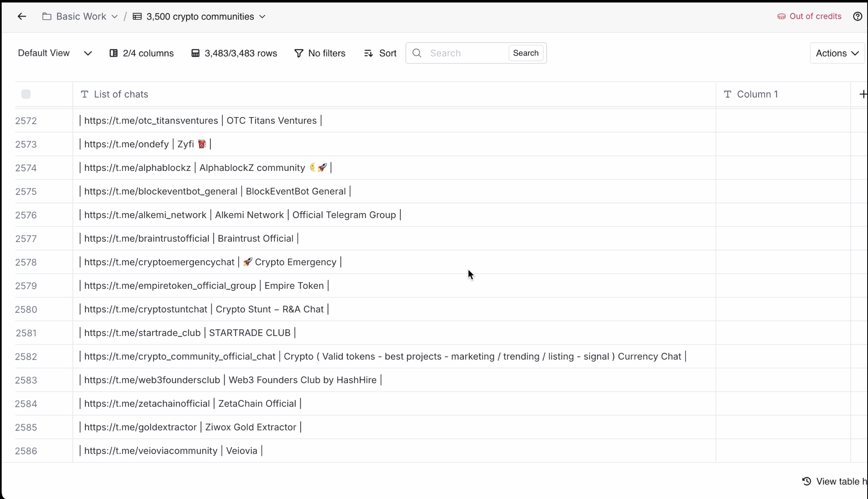Viewport: 868px width, 499px height.
Task: Toggle the select-all rows checkbox
Action: 26,94
